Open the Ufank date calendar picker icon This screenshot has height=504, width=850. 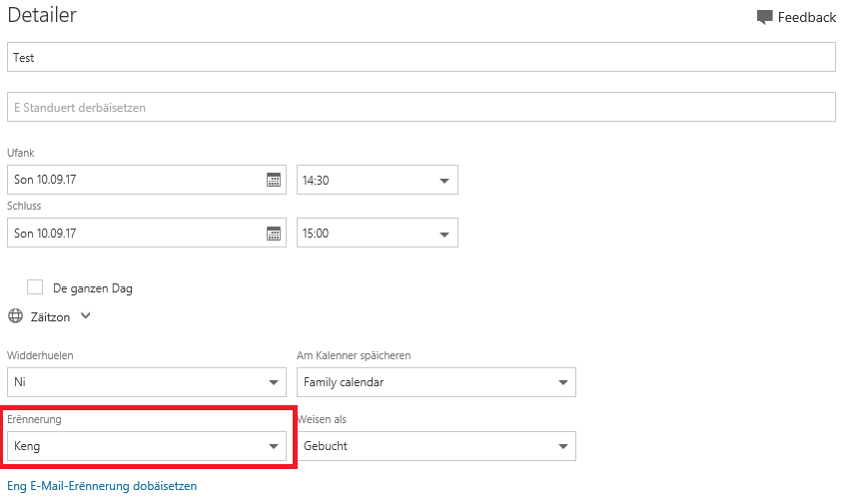tap(274, 180)
